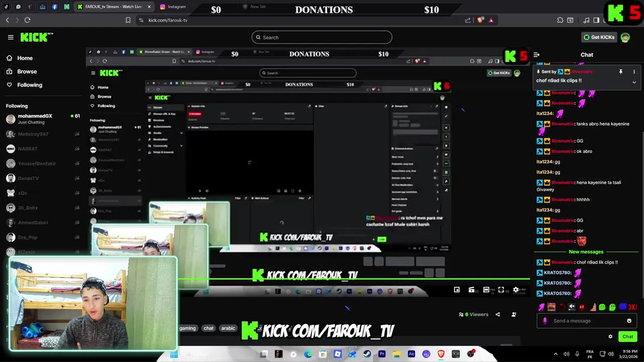Image resolution: width=644 pixels, height=362 pixels.
Task: Toggle theater mode on video player
Action: pyautogui.click(x=486, y=290)
